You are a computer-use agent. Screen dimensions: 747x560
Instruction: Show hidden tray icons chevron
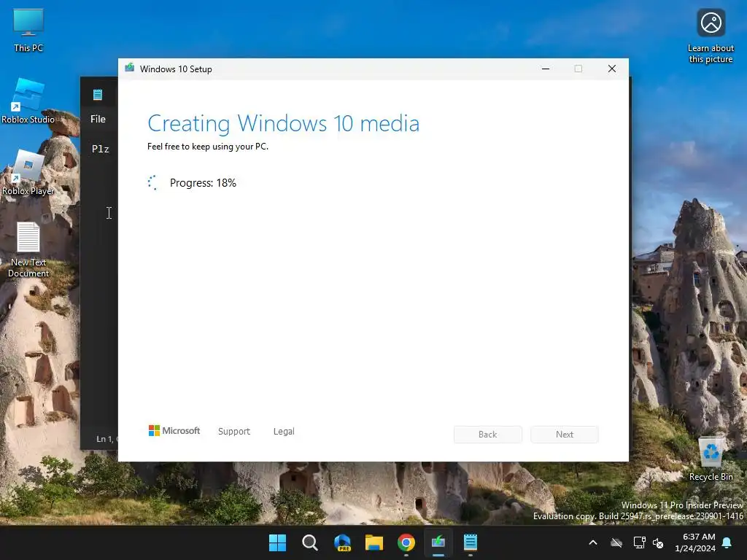pyautogui.click(x=593, y=542)
